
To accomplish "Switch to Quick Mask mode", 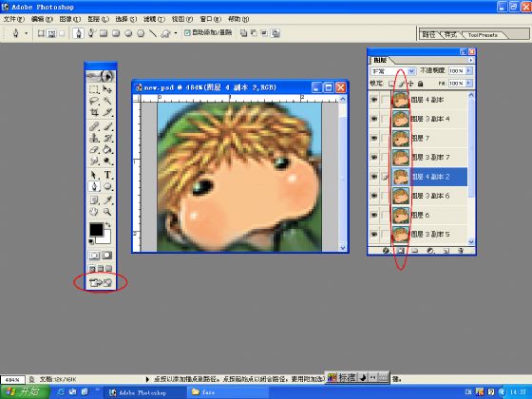I will (106, 256).
